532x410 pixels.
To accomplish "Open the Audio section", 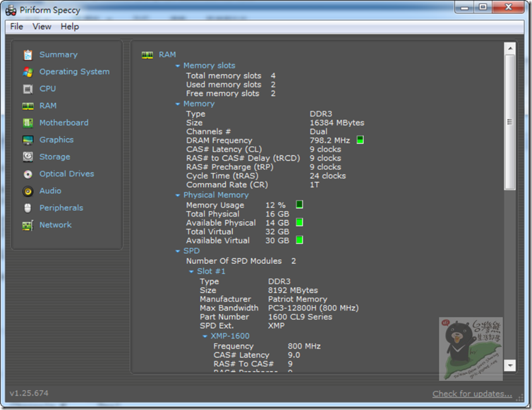I will [50, 190].
